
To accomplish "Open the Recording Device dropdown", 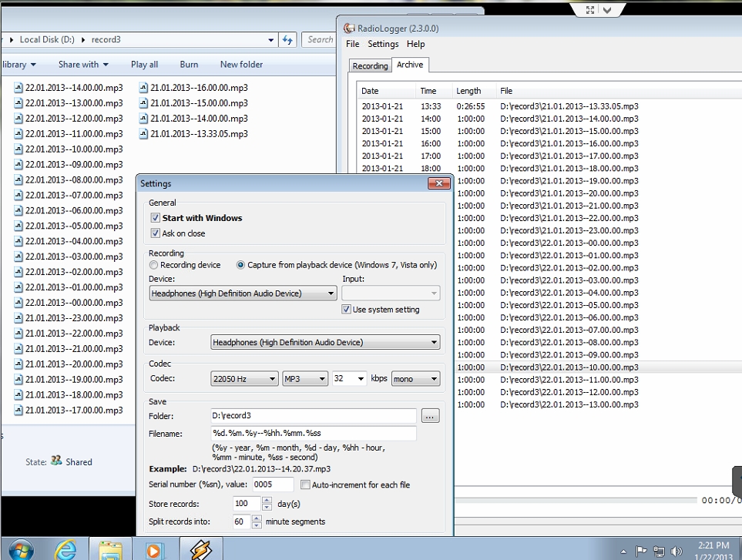I will click(243, 293).
